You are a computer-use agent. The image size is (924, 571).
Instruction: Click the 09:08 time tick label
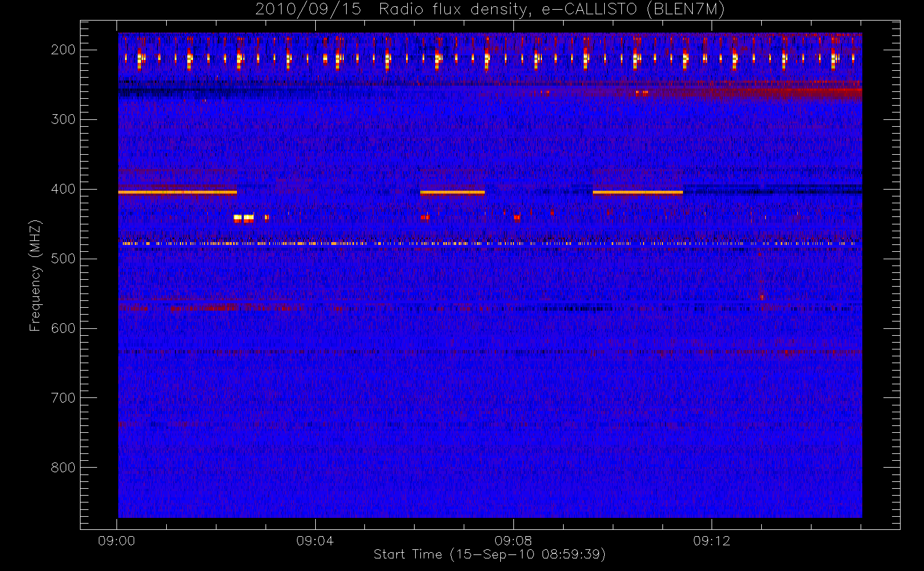tap(513, 541)
